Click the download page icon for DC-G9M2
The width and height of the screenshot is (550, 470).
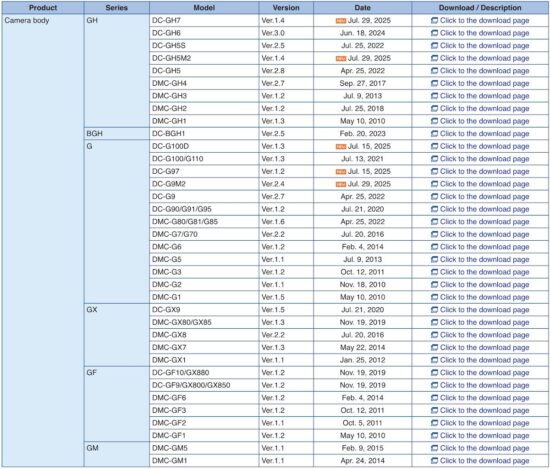coord(434,184)
